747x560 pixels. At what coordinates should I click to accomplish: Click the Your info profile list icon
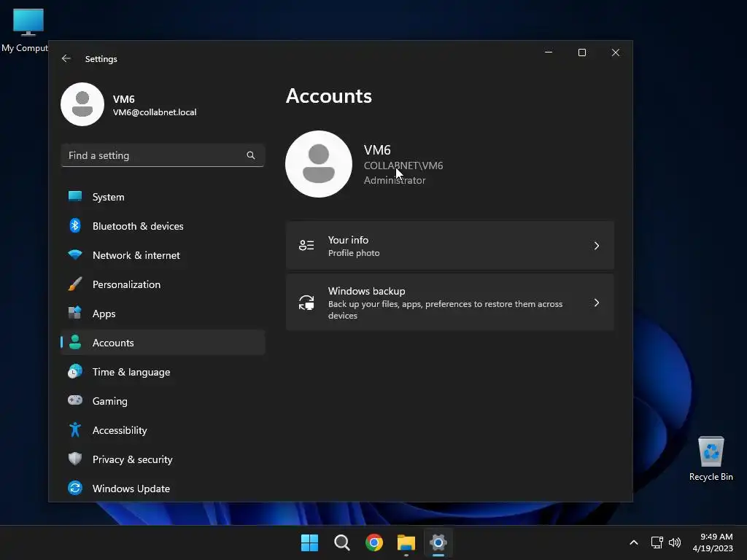pos(306,246)
